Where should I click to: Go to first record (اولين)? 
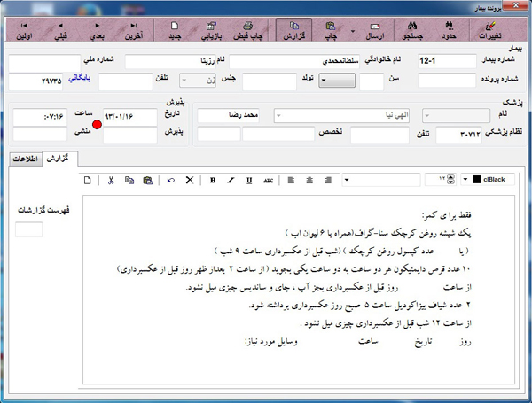coord(24,30)
